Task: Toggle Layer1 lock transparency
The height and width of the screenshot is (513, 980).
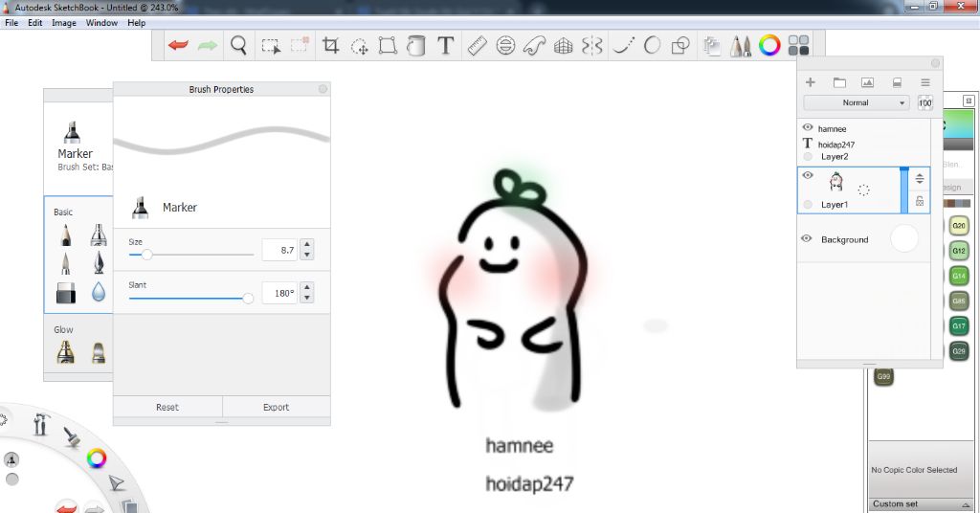Action: (x=920, y=201)
